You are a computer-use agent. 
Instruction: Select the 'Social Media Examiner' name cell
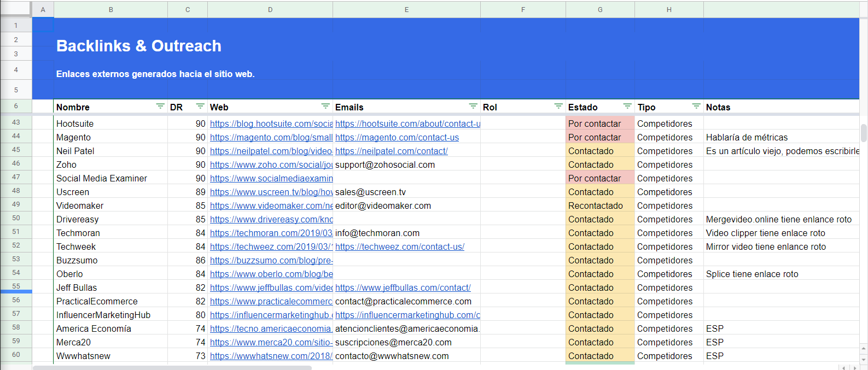pyautogui.click(x=111, y=179)
